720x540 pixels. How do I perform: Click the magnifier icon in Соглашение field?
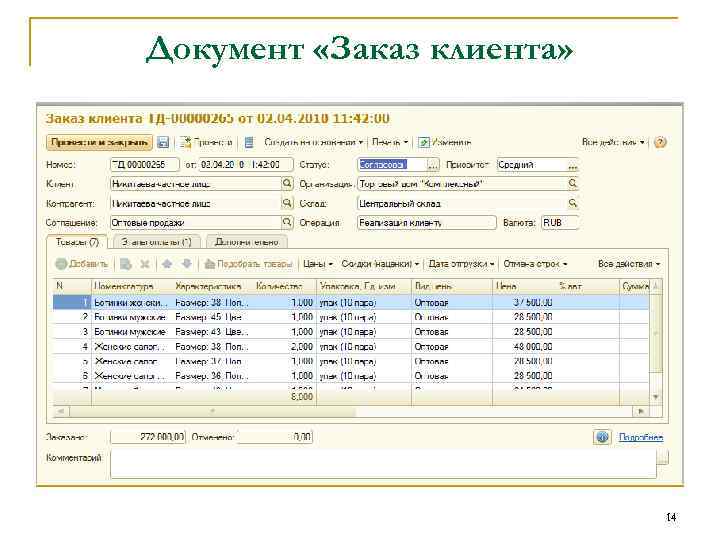(x=287, y=222)
